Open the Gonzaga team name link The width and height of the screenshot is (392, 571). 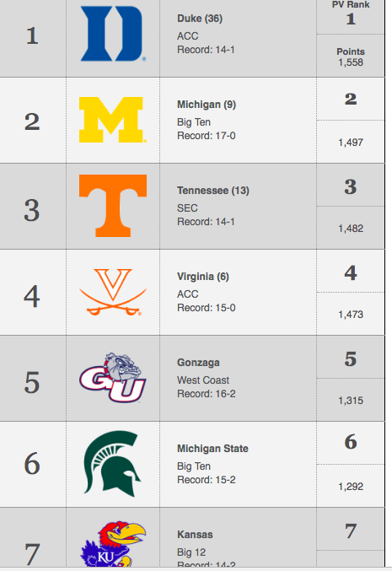pos(198,363)
